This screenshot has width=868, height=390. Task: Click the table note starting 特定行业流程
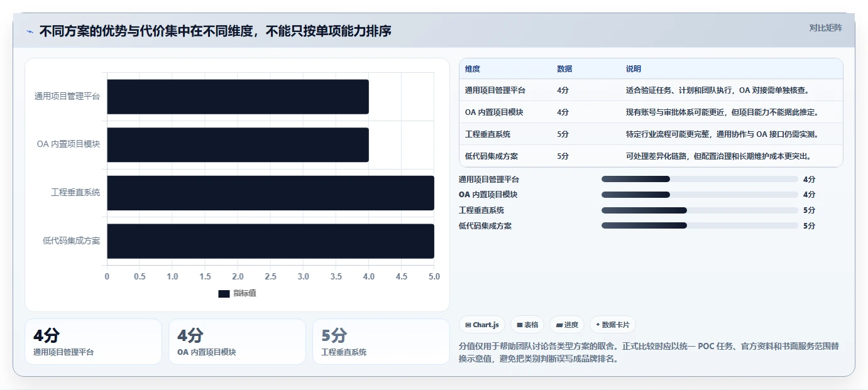(x=722, y=134)
